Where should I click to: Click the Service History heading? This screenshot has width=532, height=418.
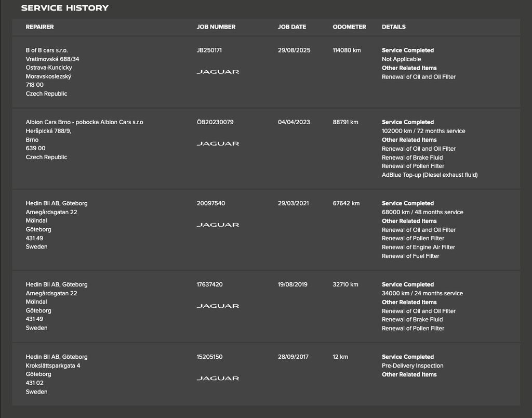[x=64, y=8]
